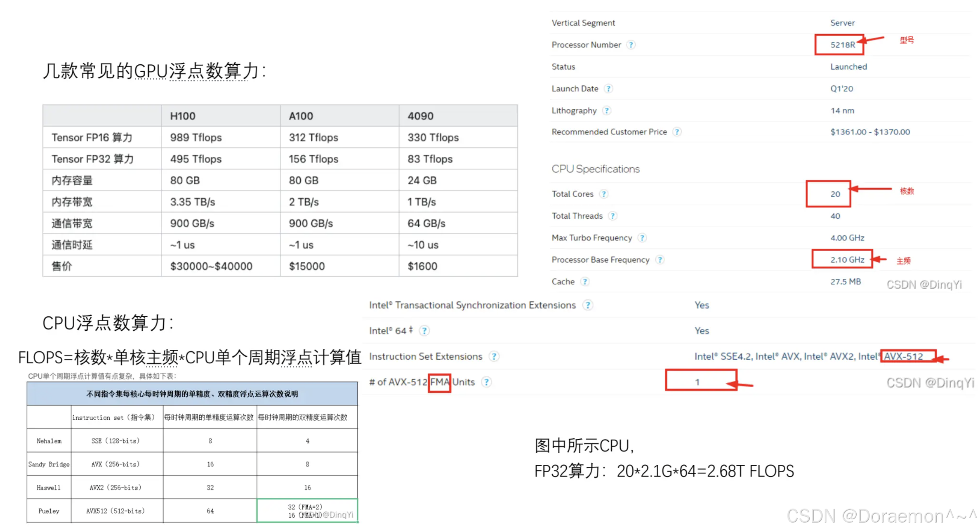980x532 pixels.
Task: Click the green-outlined AVX512 double precision cell
Action: 307,511
